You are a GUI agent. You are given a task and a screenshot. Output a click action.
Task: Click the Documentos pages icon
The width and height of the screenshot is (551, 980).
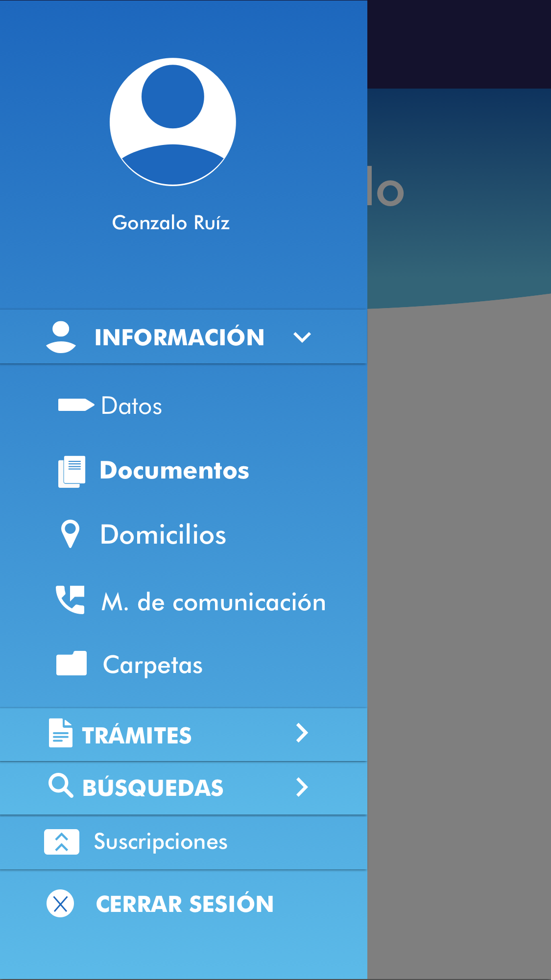tap(72, 471)
